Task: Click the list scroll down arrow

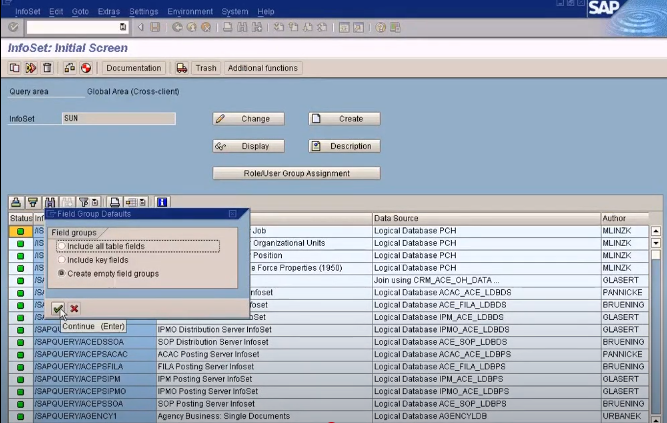Action: click(x=656, y=243)
